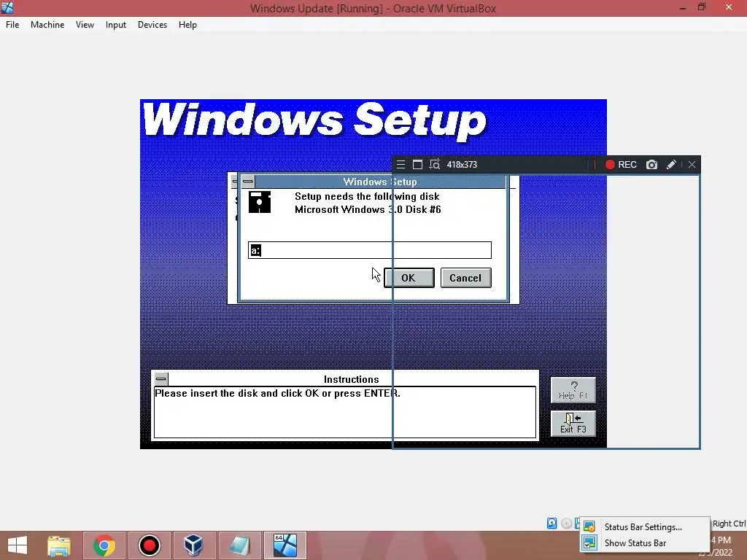Open the Windows Setup dialog control menu box
Viewport: 747px width, 560px height.
pyautogui.click(x=248, y=182)
